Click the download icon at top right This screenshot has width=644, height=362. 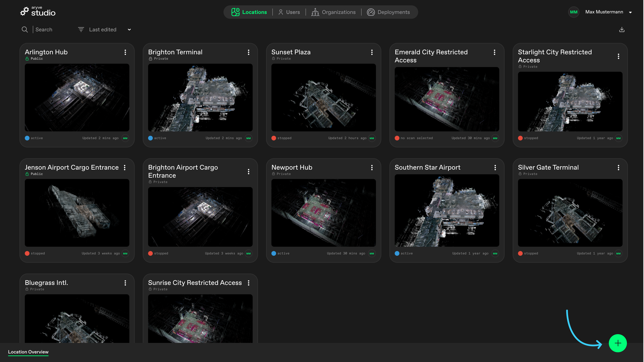coord(622,30)
